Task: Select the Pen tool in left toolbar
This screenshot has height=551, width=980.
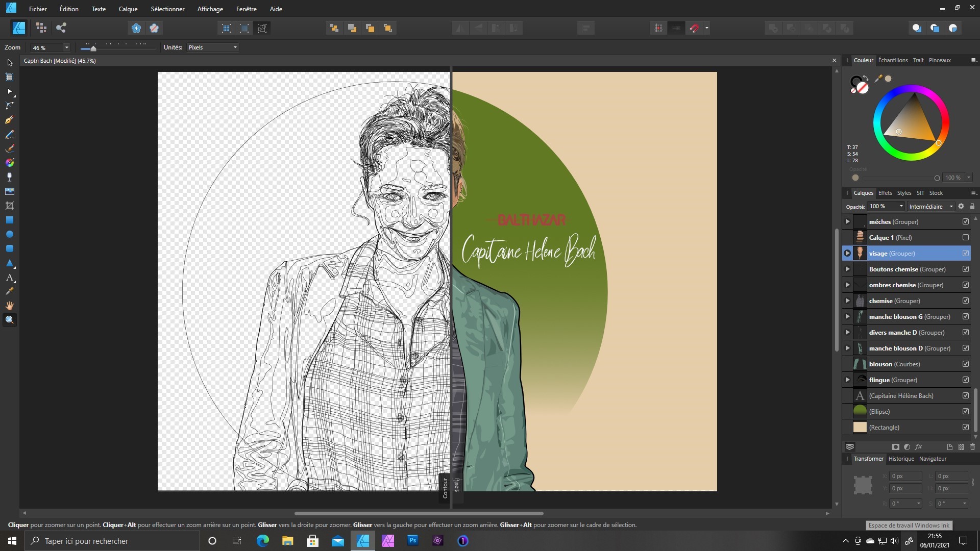Action: tap(9, 120)
